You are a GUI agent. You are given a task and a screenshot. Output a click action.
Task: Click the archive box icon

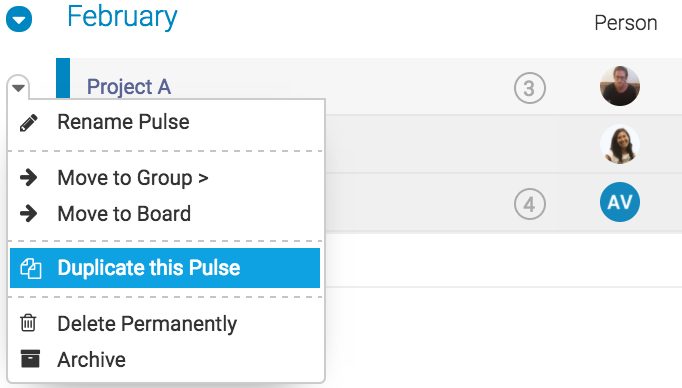click(30, 359)
